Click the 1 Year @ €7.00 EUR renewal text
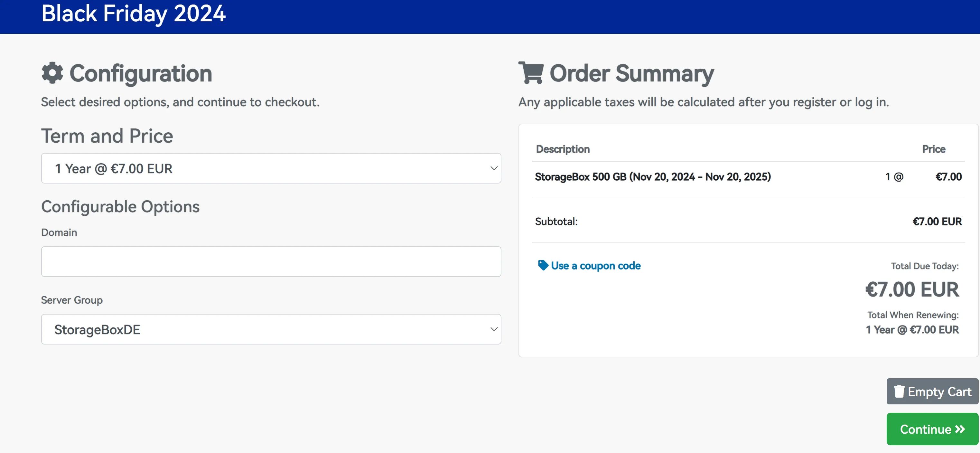Viewport: 980px width, 453px height. [912, 330]
